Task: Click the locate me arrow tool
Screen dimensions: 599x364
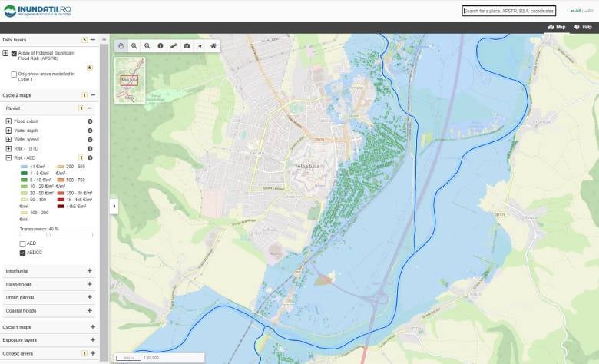Action: click(200, 46)
